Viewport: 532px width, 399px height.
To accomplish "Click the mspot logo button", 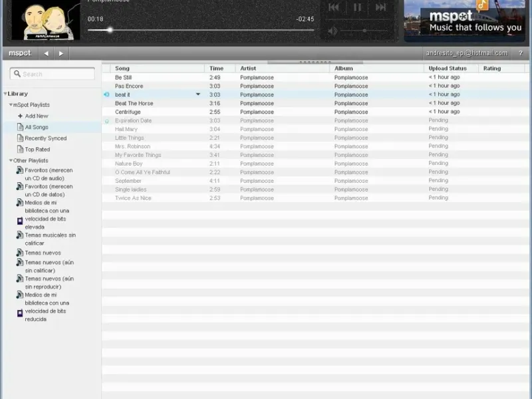I will coord(20,53).
